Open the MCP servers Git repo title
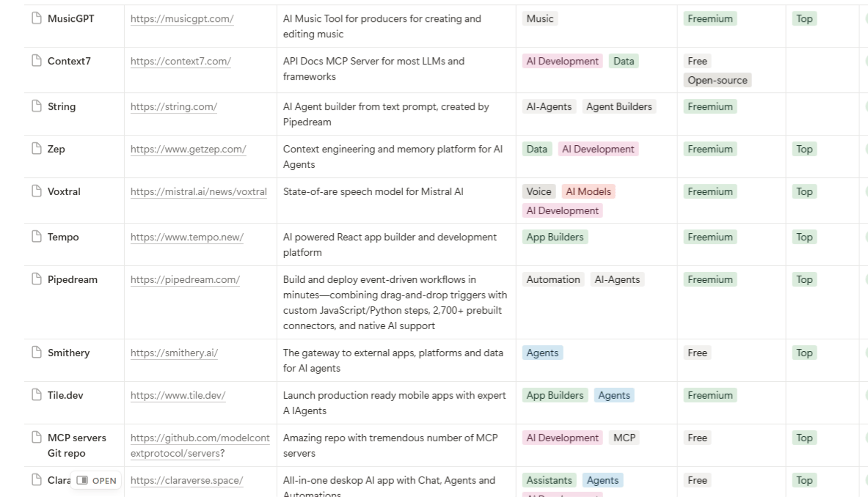 click(76, 445)
